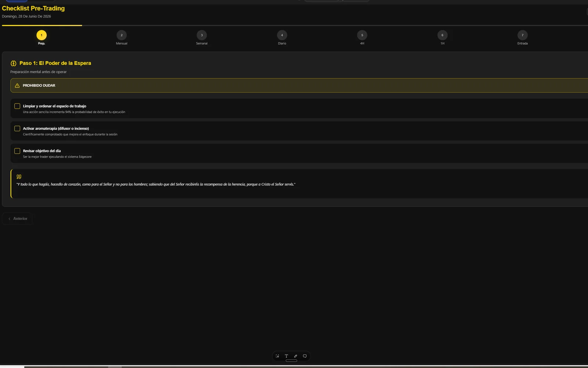588x368 pixels.
Task: Click the PROHIBIDO DUDAR text
Action: click(39, 85)
